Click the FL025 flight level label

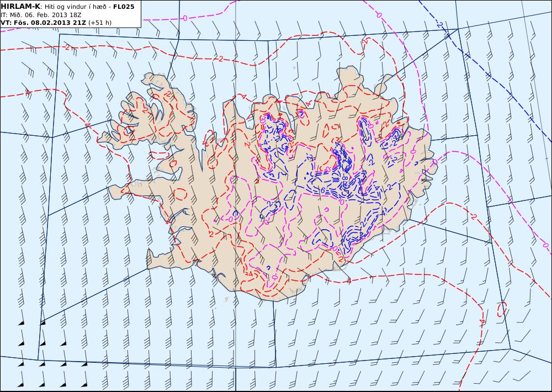(x=124, y=7)
